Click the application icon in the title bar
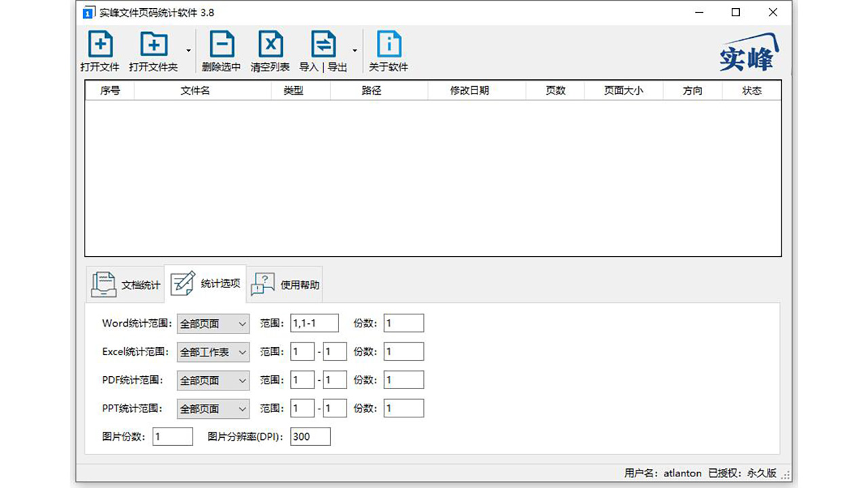868x488 pixels. coord(87,12)
